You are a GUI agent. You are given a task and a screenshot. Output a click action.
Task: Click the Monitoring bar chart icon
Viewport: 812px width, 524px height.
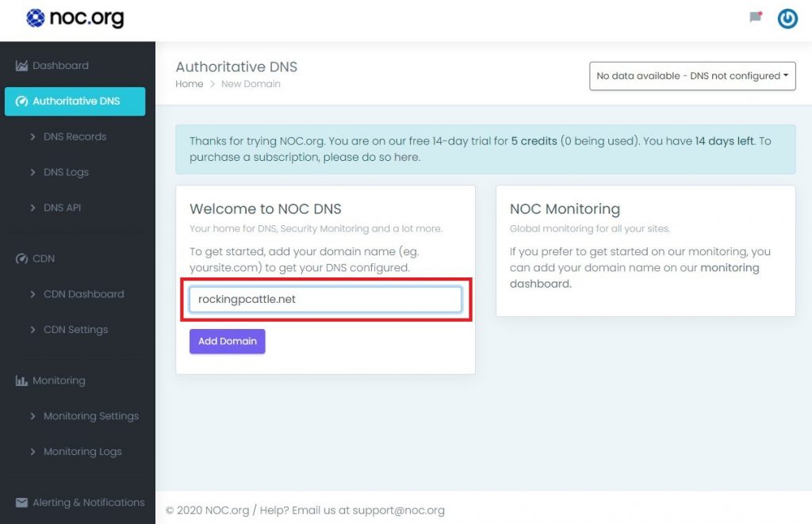[x=21, y=381]
